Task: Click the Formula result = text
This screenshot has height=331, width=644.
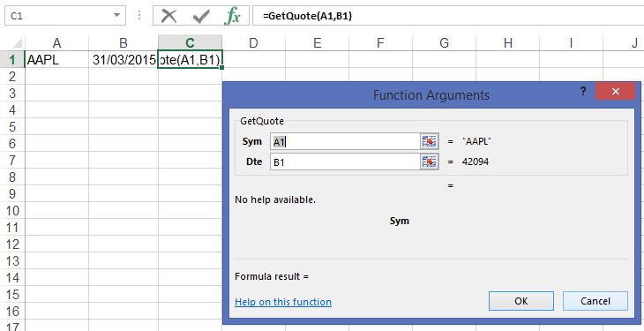Action: pyautogui.click(x=272, y=276)
